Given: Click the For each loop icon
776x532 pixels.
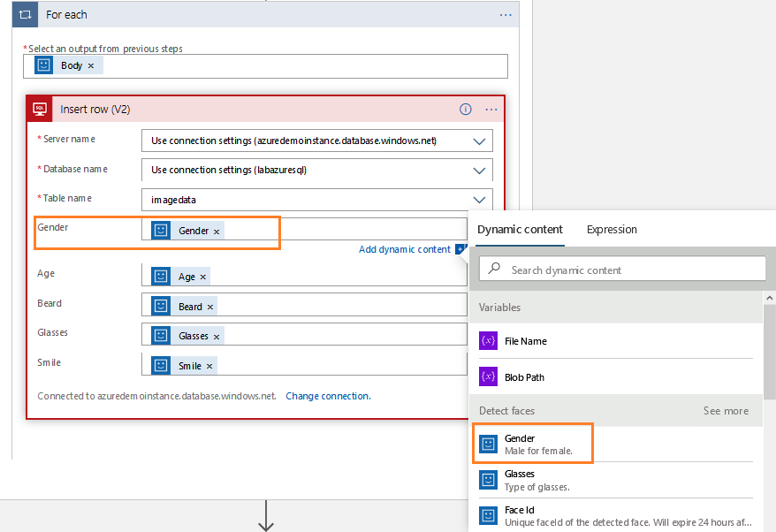Looking at the screenshot, I should [25, 15].
